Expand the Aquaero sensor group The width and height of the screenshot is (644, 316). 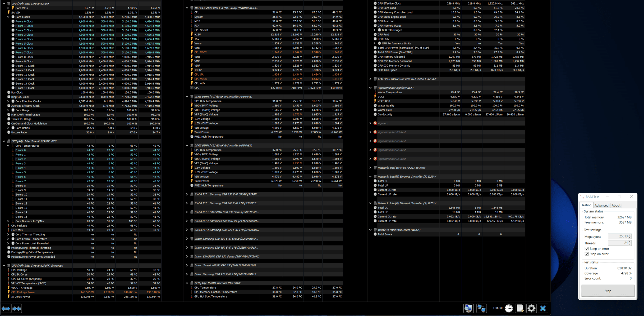[370, 123]
